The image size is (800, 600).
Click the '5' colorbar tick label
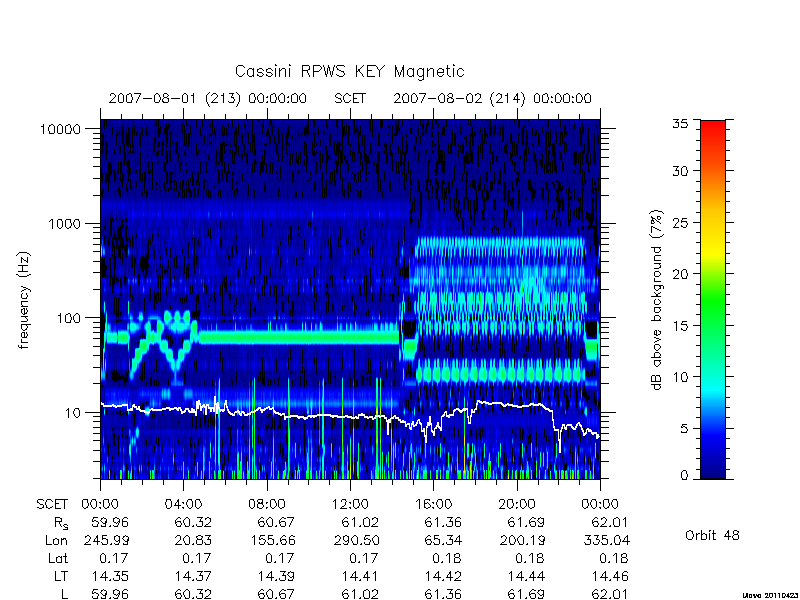click(x=684, y=429)
